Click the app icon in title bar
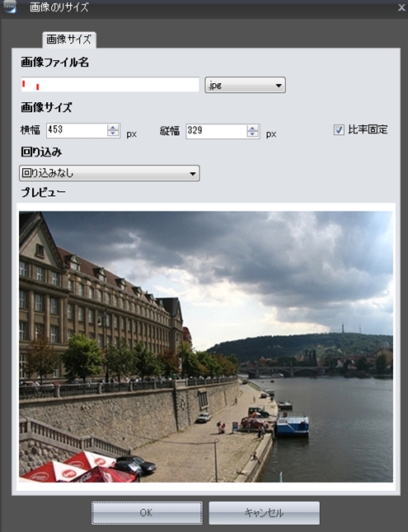This screenshot has height=532, width=408. tap(9, 7)
